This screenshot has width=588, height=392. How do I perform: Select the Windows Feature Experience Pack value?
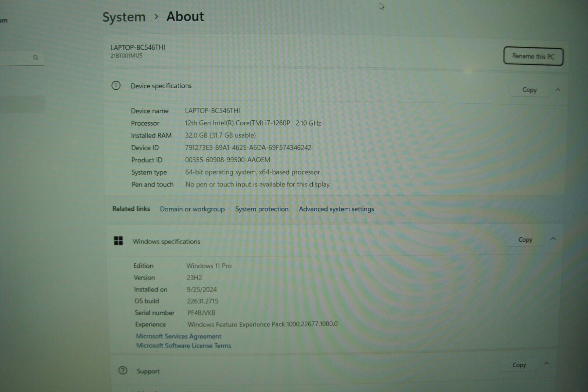tap(262, 324)
